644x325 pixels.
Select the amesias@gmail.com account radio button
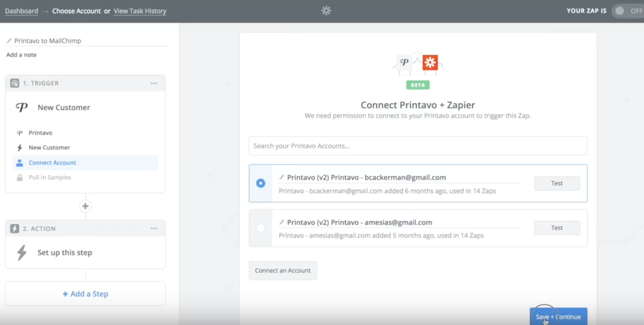coord(261,228)
